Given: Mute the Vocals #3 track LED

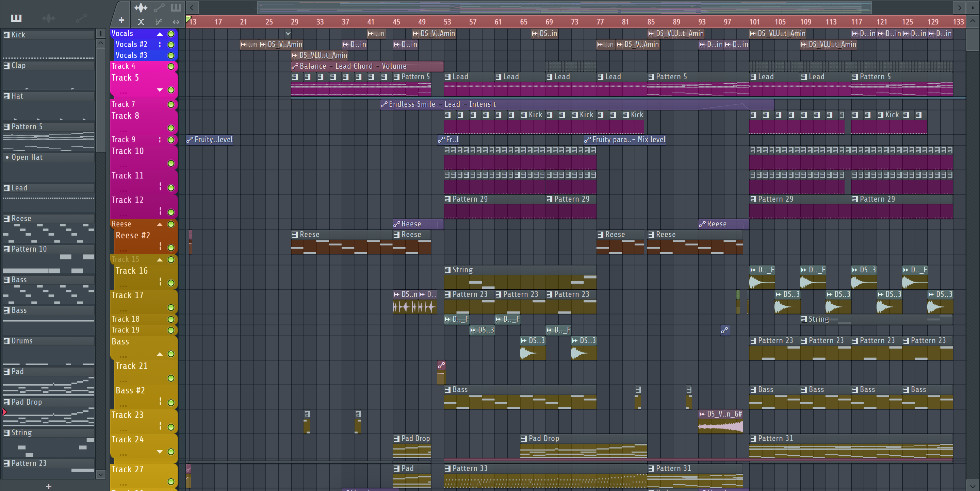Looking at the screenshot, I should [171, 56].
